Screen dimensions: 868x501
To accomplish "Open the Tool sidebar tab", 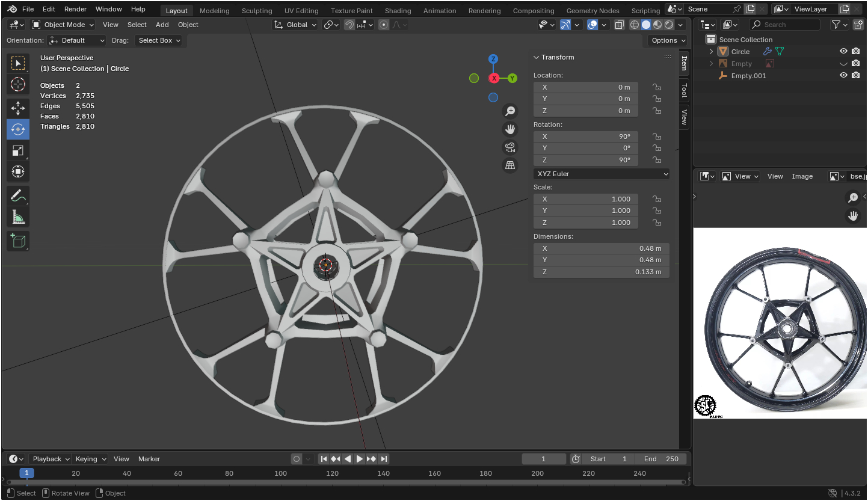I will click(684, 91).
